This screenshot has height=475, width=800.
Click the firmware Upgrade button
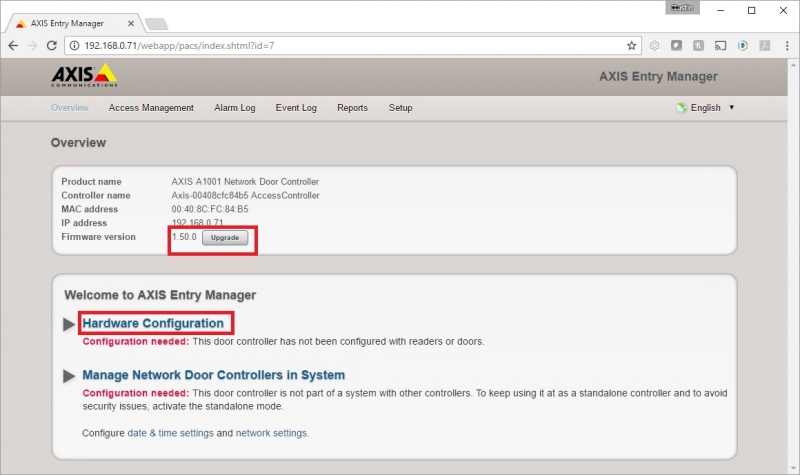point(225,238)
